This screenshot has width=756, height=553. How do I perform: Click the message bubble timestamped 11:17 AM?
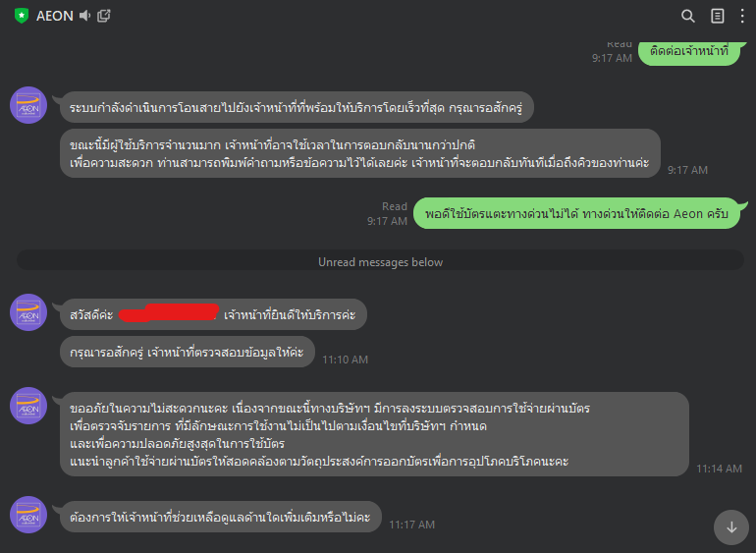pos(221,518)
